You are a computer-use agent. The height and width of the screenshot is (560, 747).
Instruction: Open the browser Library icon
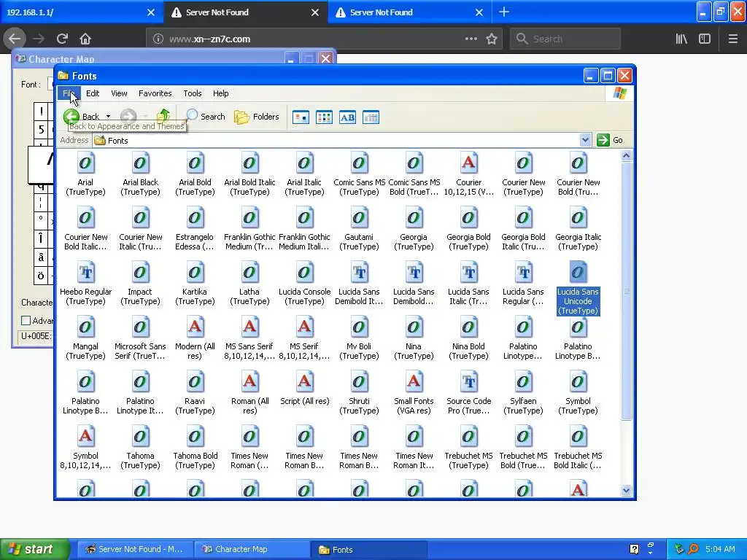click(x=681, y=39)
